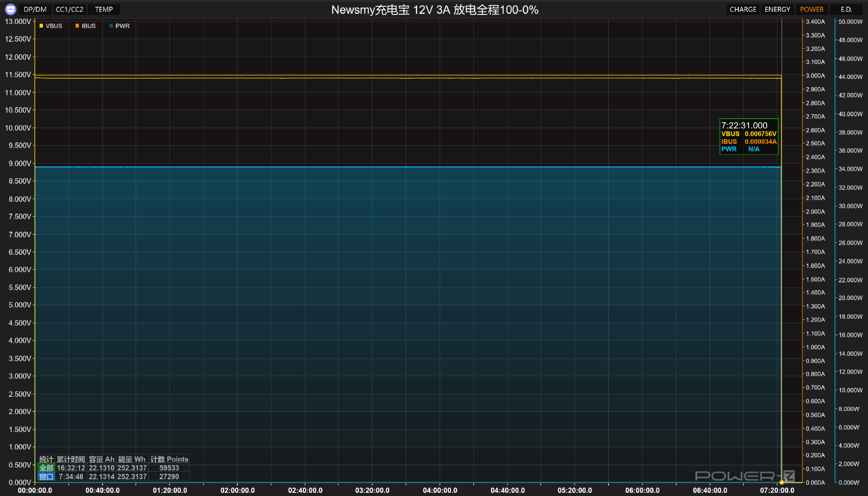
Task: Click power axis label 34.000W
Action: coord(850,169)
